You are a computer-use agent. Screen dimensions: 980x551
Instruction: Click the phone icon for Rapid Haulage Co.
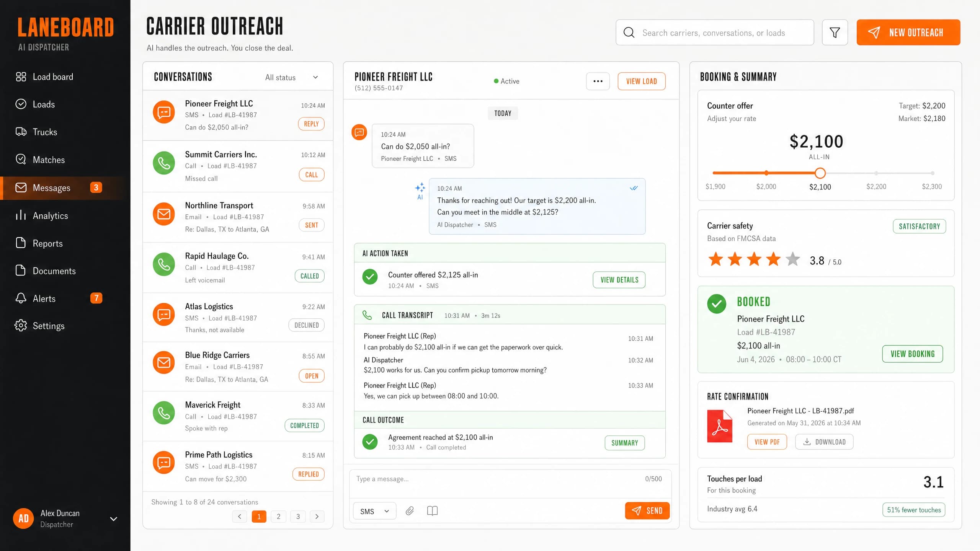[x=164, y=264]
